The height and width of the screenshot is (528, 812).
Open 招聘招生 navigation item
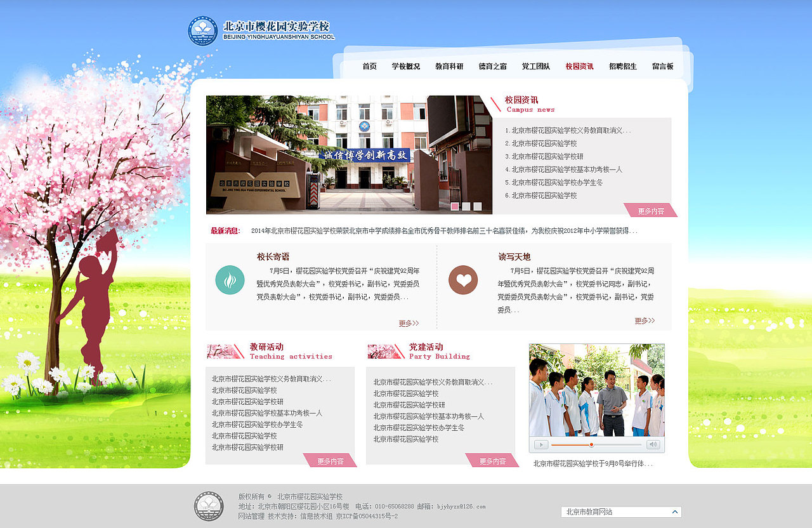tap(623, 66)
